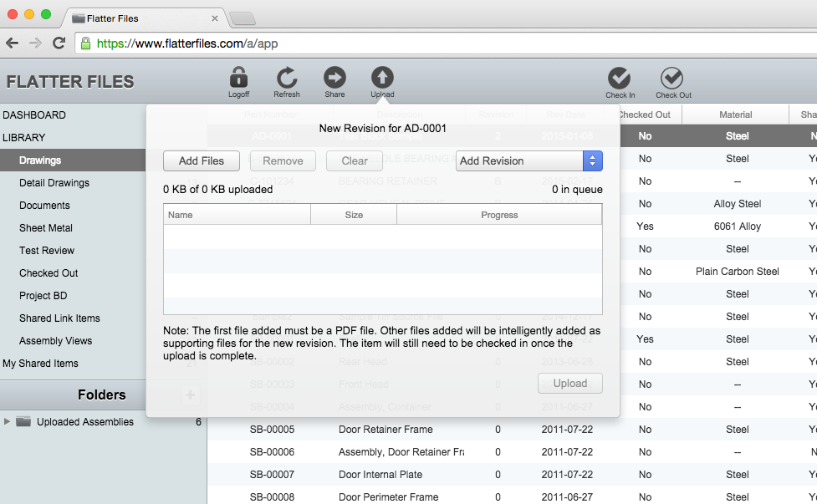Select Project BD in sidebar
The image size is (817, 504).
click(43, 295)
